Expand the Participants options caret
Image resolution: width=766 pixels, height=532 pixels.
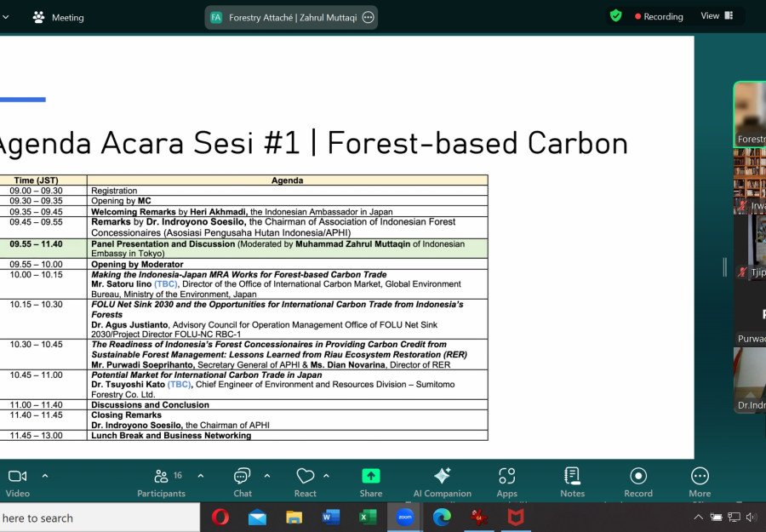(x=200, y=475)
